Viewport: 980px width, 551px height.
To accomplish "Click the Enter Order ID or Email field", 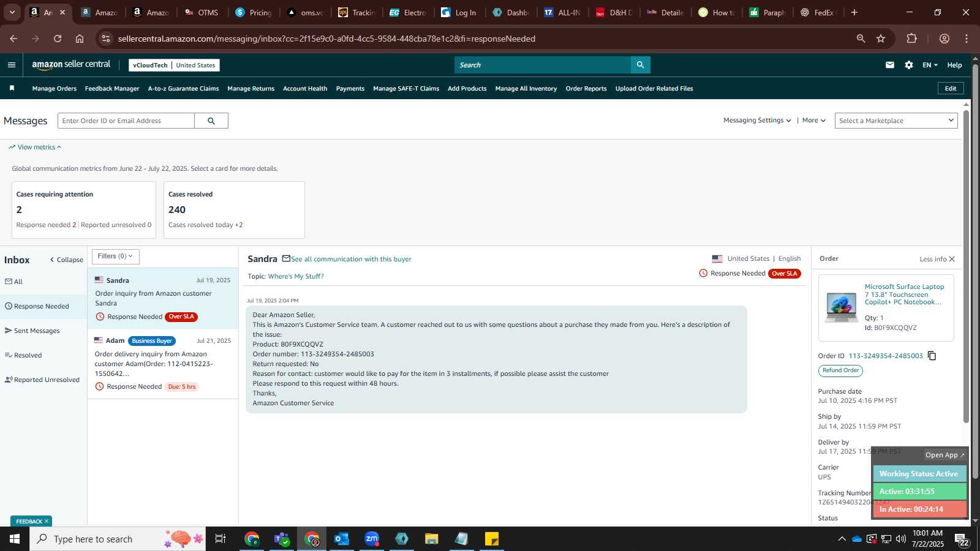I will tap(126, 121).
